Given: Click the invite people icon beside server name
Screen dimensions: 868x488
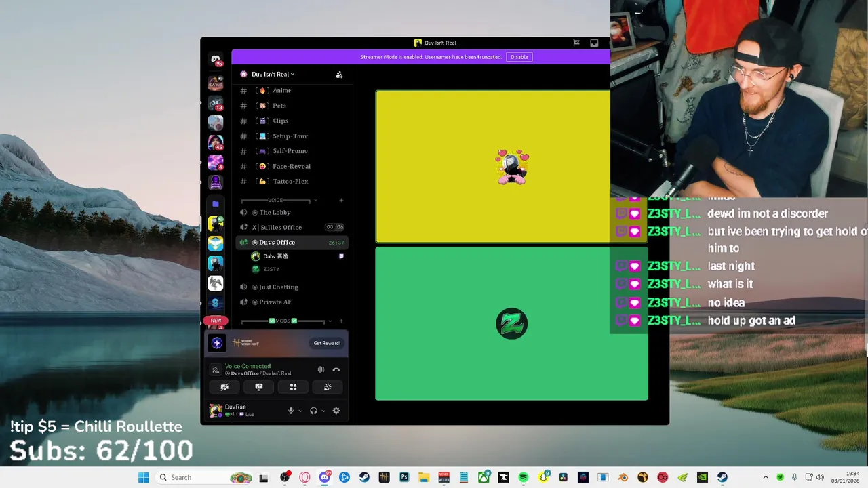Looking at the screenshot, I should 339,75.
